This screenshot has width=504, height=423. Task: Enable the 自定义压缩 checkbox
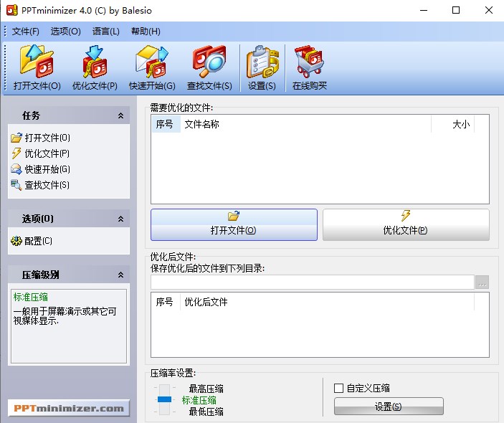[338, 388]
